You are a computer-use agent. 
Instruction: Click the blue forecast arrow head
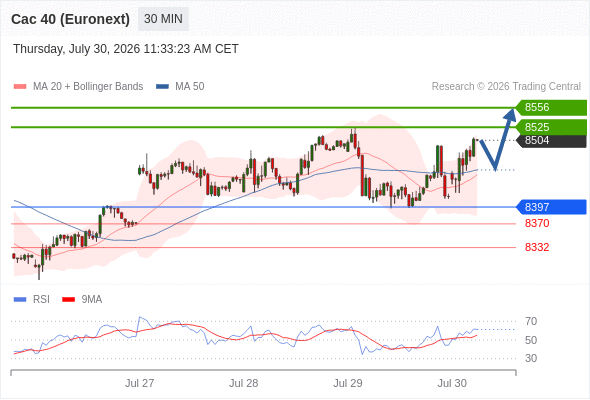(x=511, y=114)
